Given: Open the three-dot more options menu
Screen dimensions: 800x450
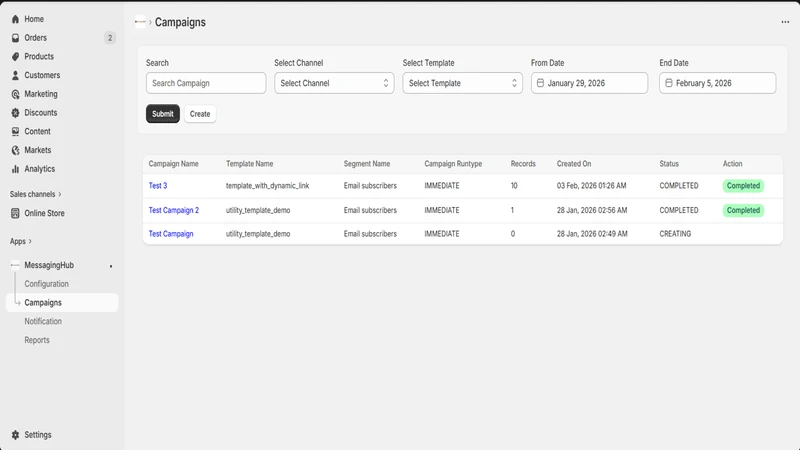Looking at the screenshot, I should click(785, 22).
